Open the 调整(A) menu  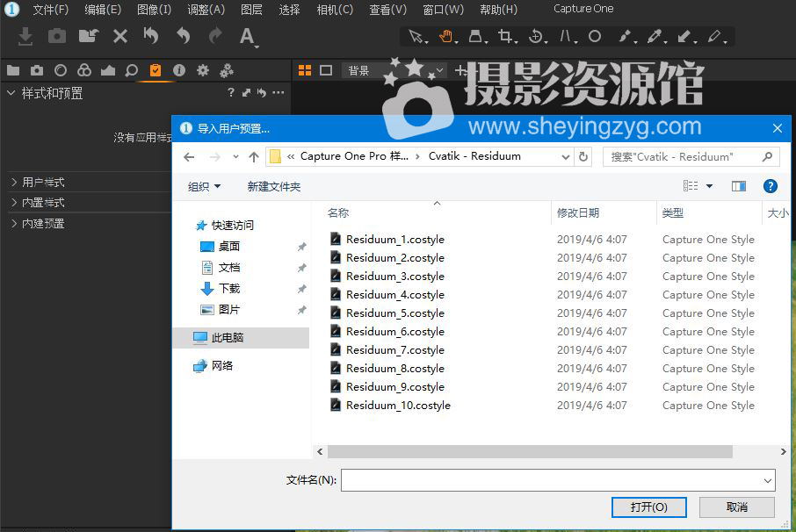(206, 9)
